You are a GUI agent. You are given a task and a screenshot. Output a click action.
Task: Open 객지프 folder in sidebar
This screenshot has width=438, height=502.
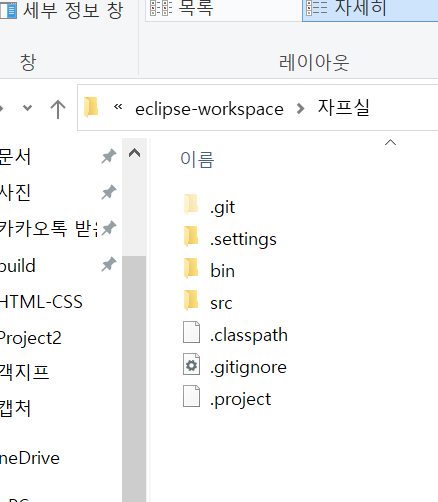click(24, 373)
